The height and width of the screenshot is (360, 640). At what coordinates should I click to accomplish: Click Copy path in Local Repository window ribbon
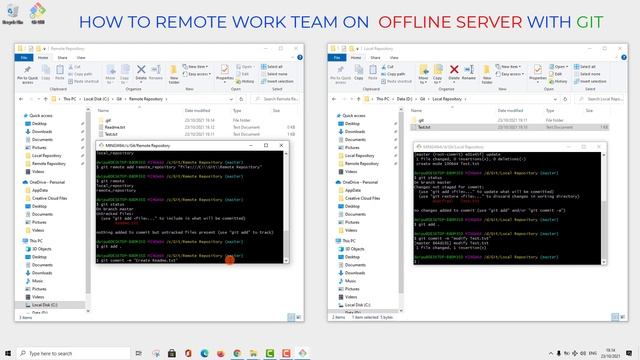[393, 74]
